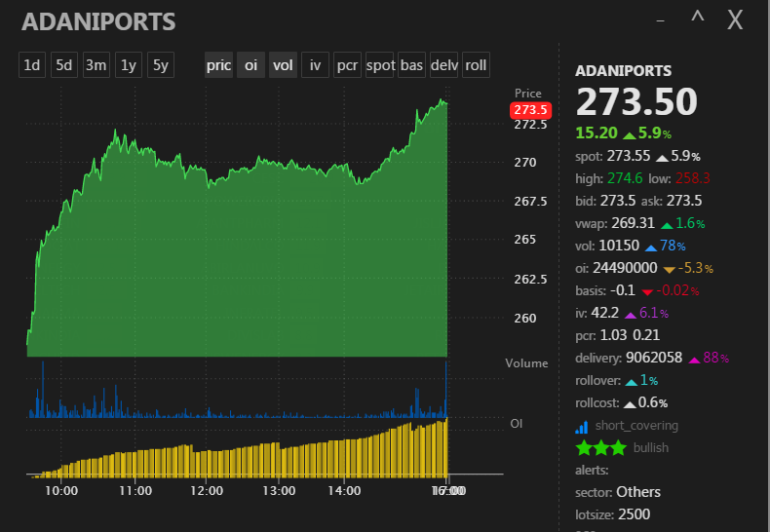Image resolution: width=770 pixels, height=532 pixels.
Task: Switch to the 1d timeframe
Action: tap(32, 65)
